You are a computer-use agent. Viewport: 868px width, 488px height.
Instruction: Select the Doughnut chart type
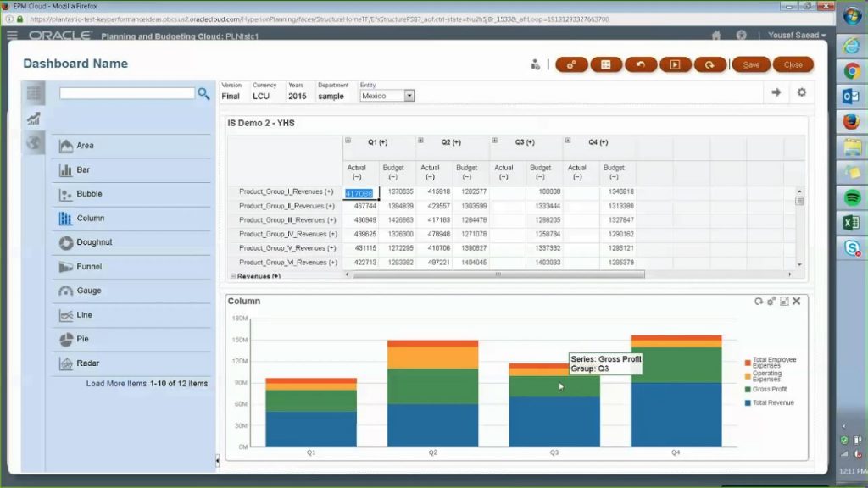click(x=93, y=242)
